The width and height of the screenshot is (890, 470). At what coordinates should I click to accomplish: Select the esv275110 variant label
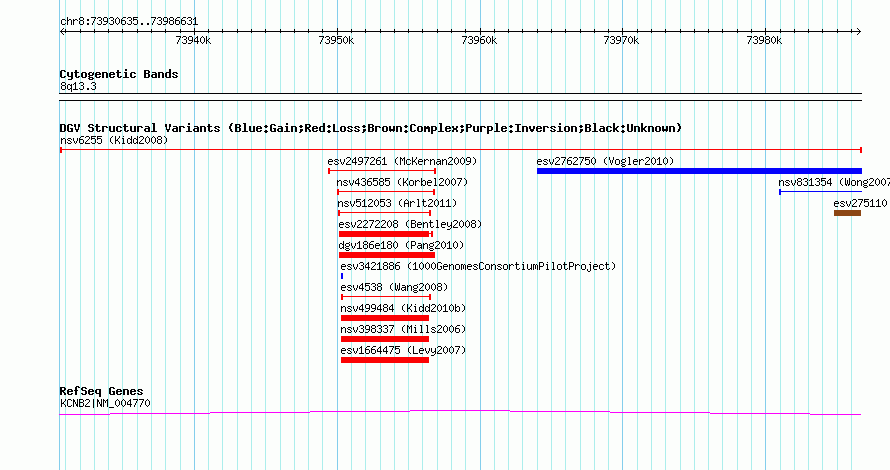(x=860, y=203)
